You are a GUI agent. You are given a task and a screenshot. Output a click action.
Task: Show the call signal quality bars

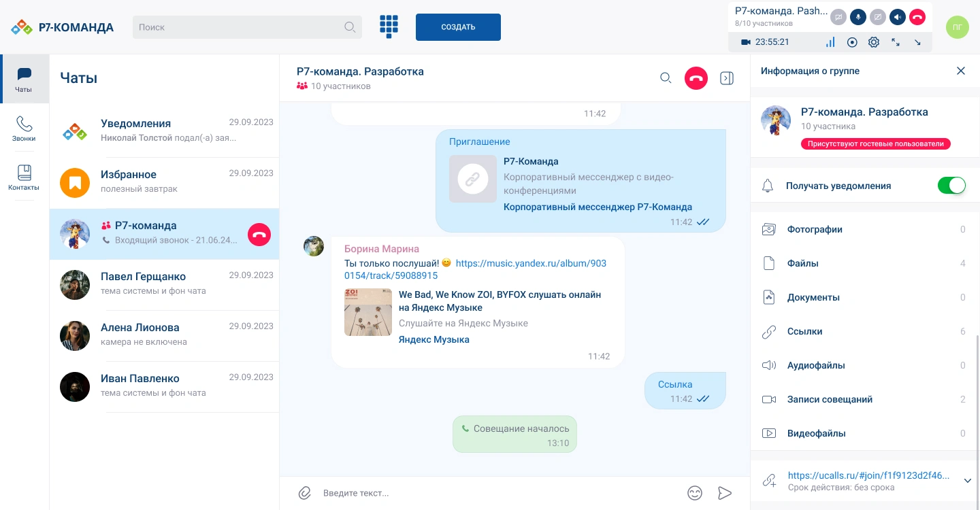830,42
